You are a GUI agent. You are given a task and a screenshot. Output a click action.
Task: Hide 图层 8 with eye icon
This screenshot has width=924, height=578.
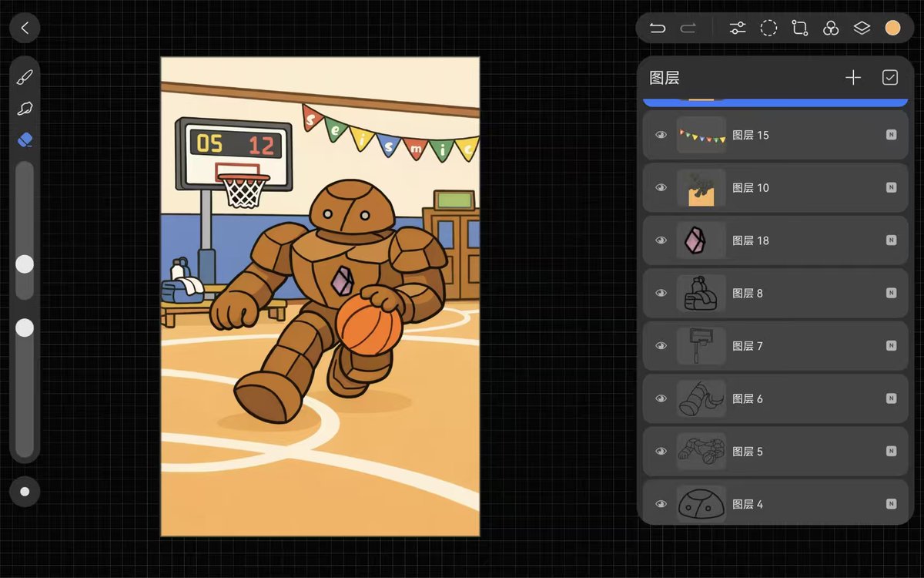point(661,293)
